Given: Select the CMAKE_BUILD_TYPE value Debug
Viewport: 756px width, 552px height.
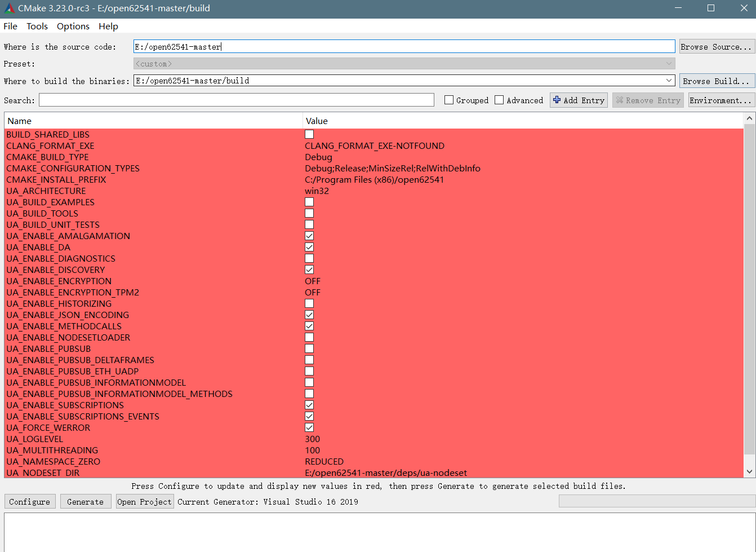Looking at the screenshot, I should coord(319,157).
